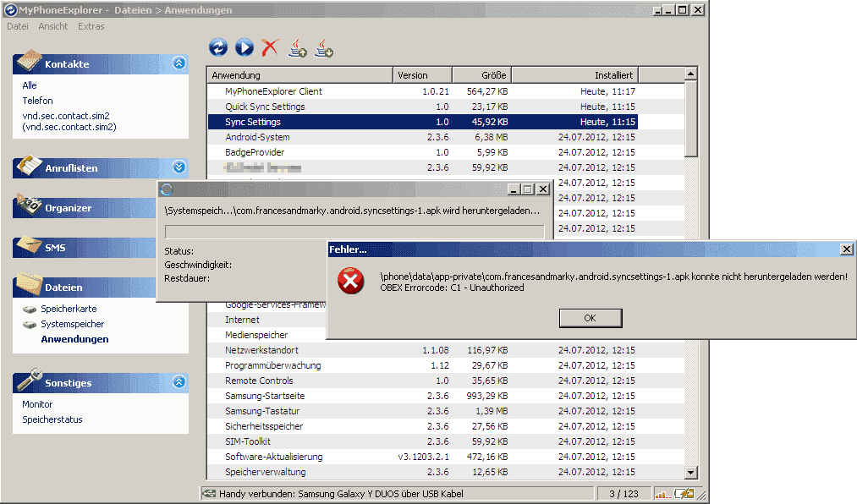The height and width of the screenshot is (504, 857).
Task: Select the Medienspeicher row
Action: (266, 335)
